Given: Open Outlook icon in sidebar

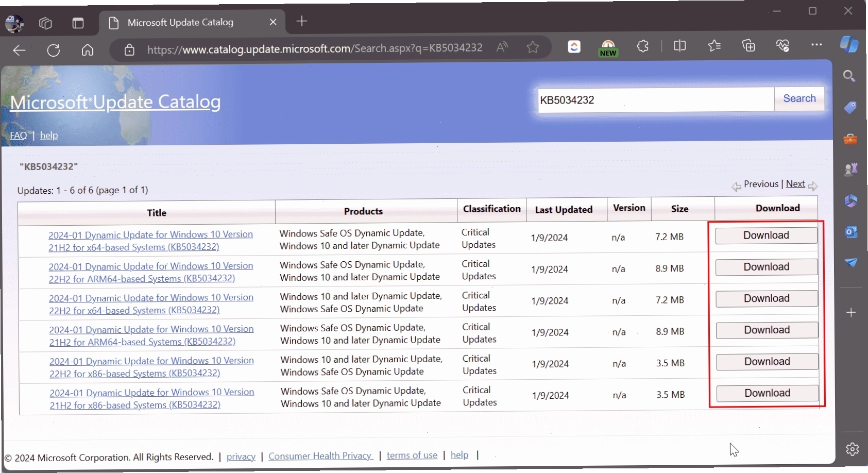Looking at the screenshot, I should point(851,232).
